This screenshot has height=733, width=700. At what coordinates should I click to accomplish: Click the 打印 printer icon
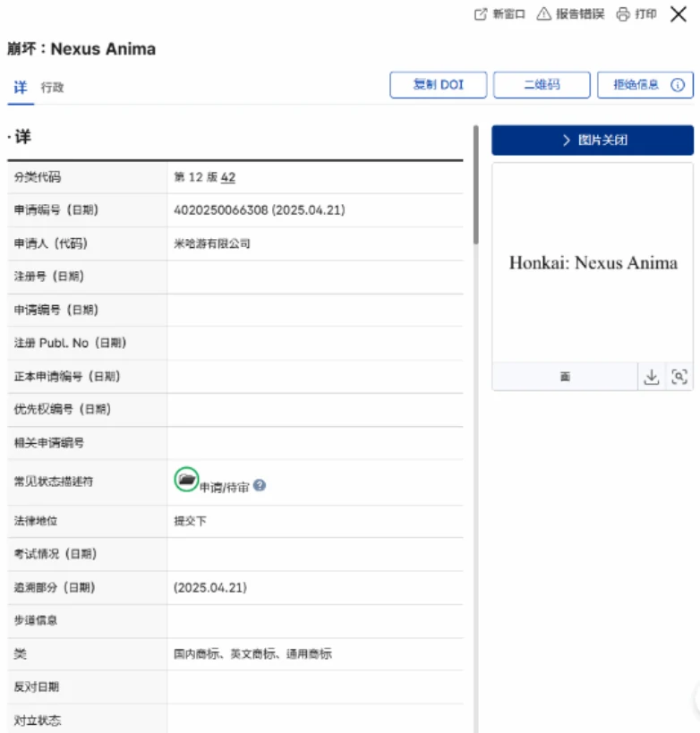[x=623, y=14]
